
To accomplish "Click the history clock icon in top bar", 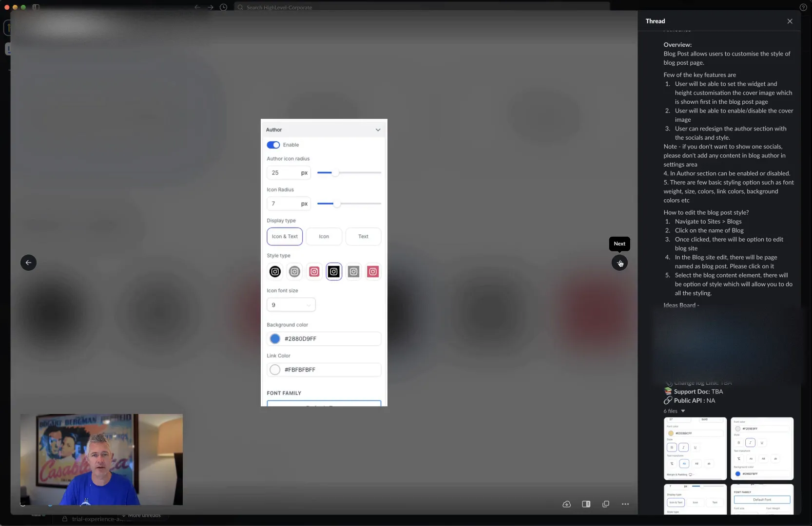I will pyautogui.click(x=224, y=7).
